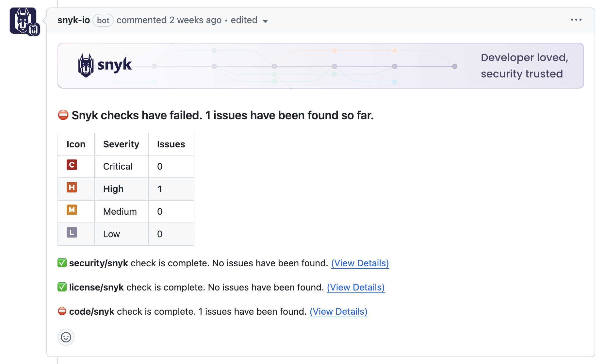Image resolution: width=605 pixels, height=364 pixels.
Task: Expand the edited history dropdown arrow
Action: [x=265, y=21]
